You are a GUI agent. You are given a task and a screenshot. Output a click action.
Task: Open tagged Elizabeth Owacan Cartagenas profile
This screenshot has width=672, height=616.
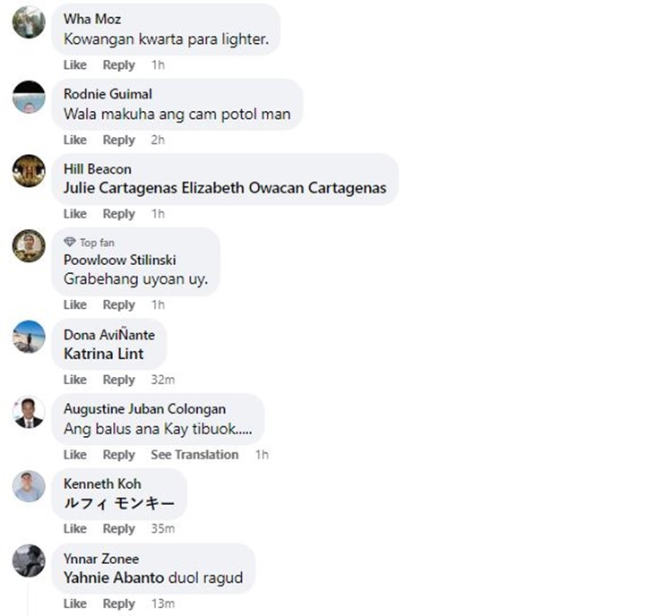point(284,188)
